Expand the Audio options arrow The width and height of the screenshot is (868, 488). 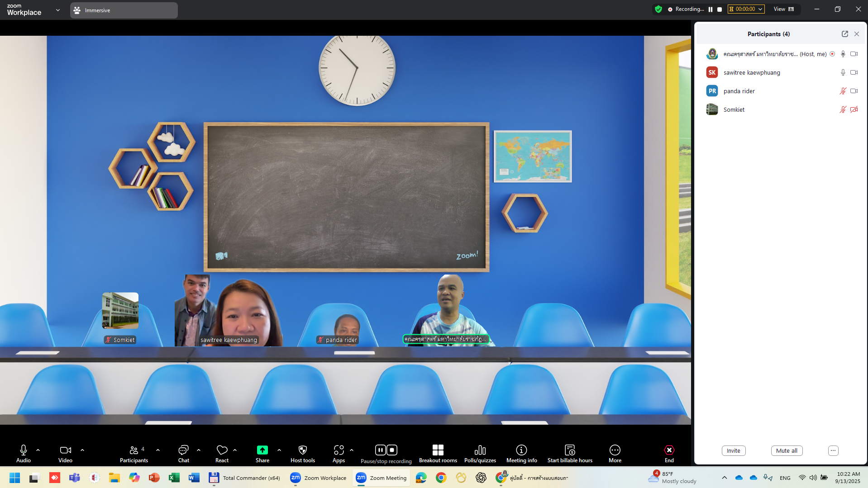(x=38, y=450)
